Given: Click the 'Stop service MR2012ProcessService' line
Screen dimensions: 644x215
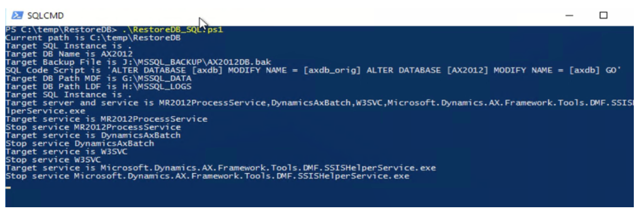Looking at the screenshot, I should tap(93, 127).
